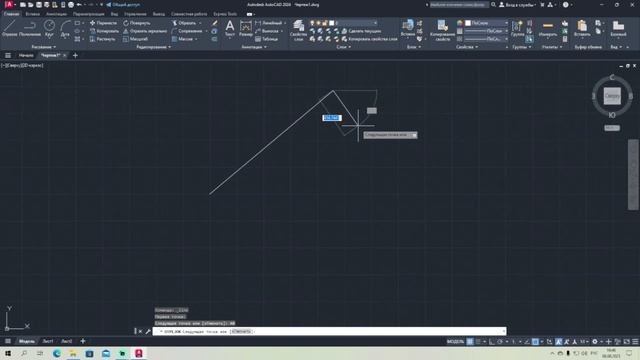Select the Текст (Text) tool
This screenshot has height=360, width=640.
(230, 29)
